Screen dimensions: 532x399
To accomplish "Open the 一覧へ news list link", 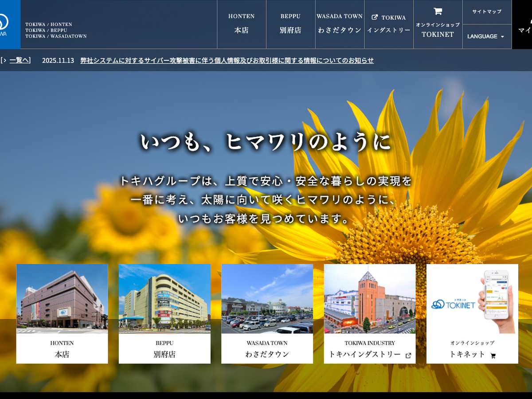I will click(19, 60).
